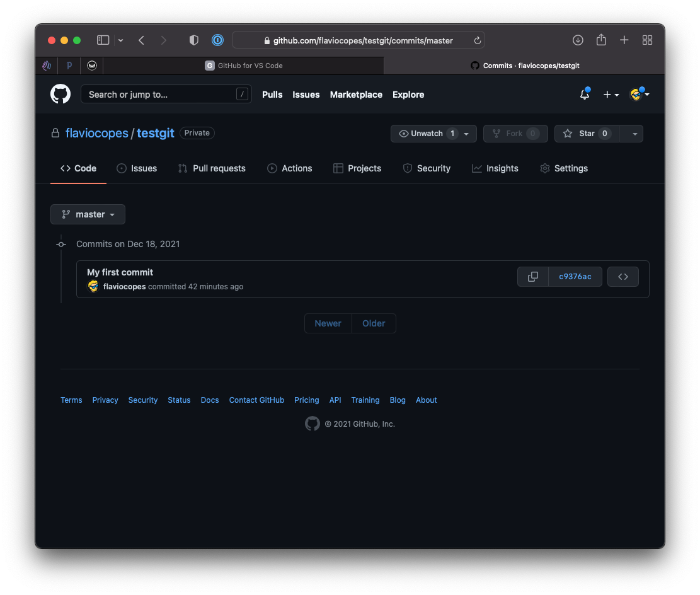
Task: Switch to the Pull requests tab
Action: pyautogui.click(x=212, y=168)
